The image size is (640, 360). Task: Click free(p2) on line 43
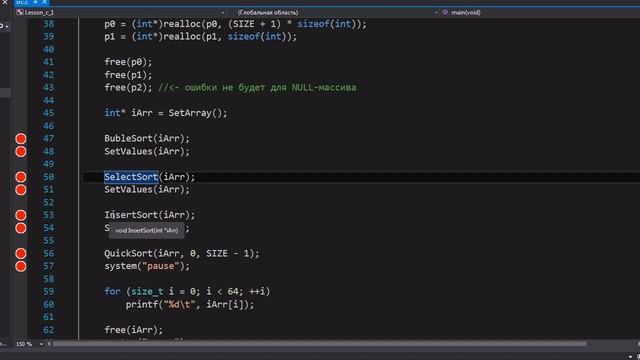click(128, 88)
